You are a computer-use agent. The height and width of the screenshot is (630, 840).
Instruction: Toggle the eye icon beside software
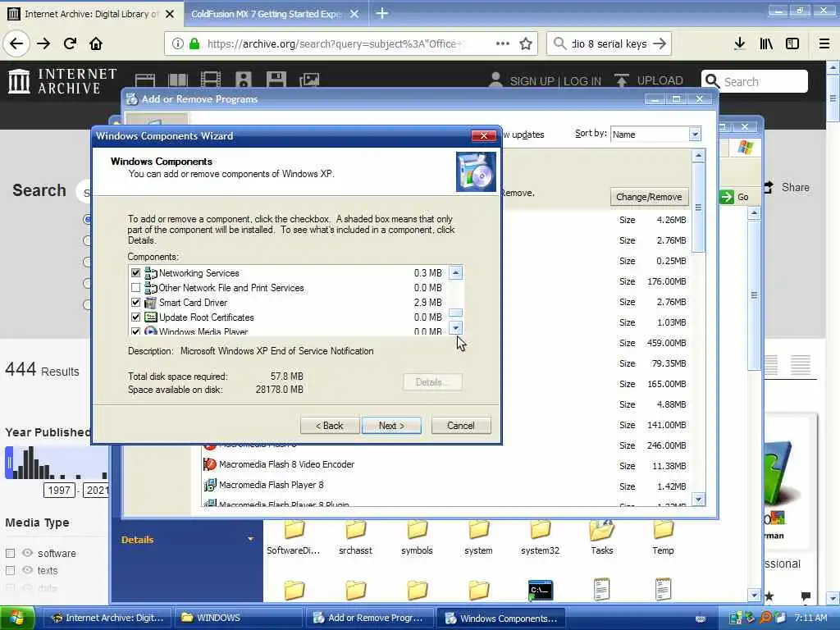(27, 553)
